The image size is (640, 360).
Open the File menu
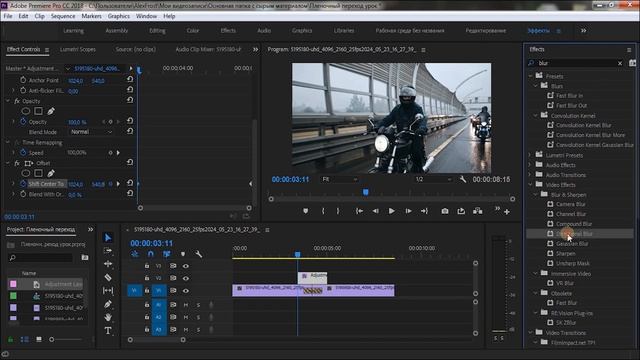pyautogui.click(x=8, y=16)
